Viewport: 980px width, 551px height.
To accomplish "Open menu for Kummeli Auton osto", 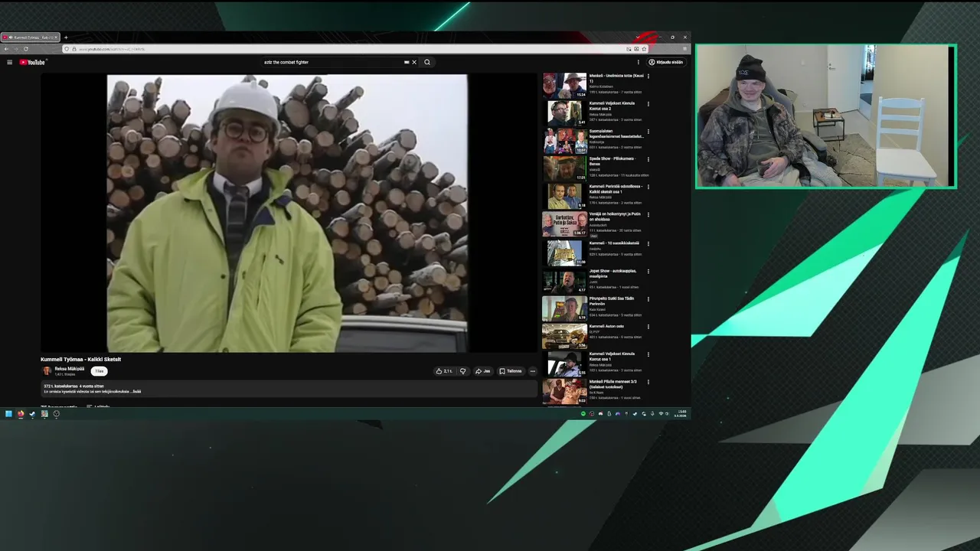I will (x=648, y=327).
